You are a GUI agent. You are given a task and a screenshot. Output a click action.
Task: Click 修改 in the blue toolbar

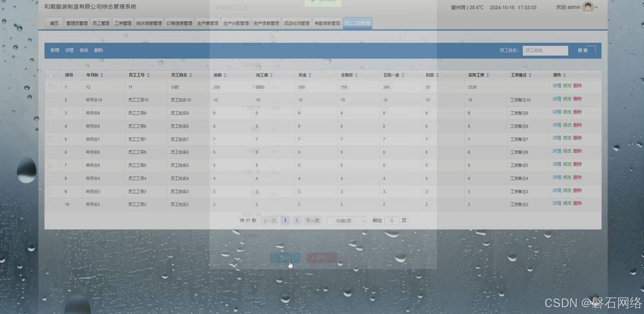click(84, 50)
